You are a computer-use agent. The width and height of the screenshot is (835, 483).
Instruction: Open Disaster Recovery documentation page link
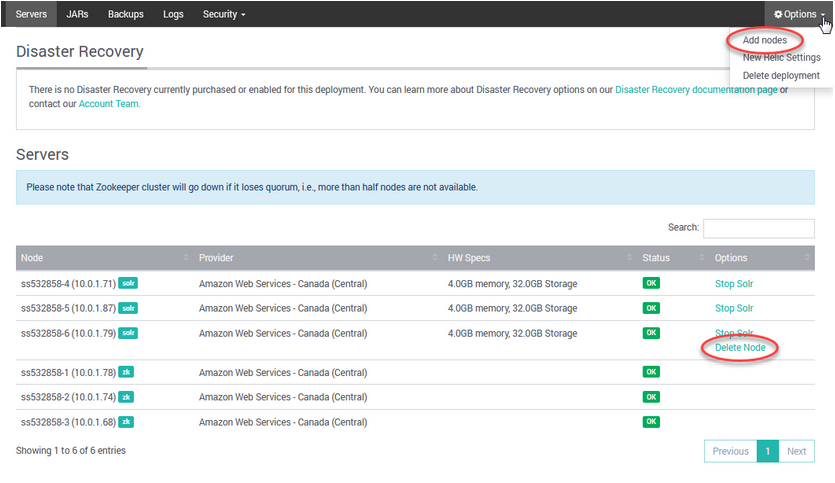coord(696,89)
